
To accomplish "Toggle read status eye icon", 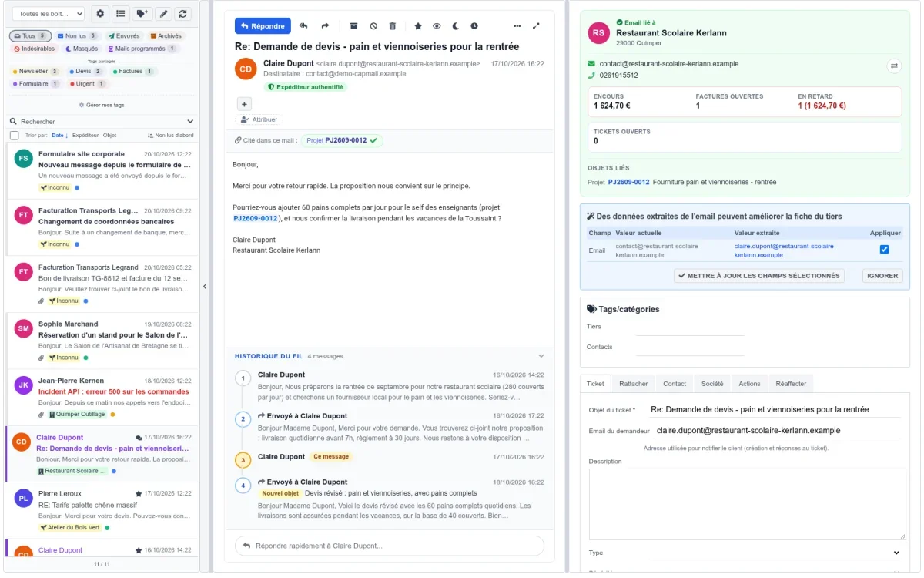I will 437,26.
